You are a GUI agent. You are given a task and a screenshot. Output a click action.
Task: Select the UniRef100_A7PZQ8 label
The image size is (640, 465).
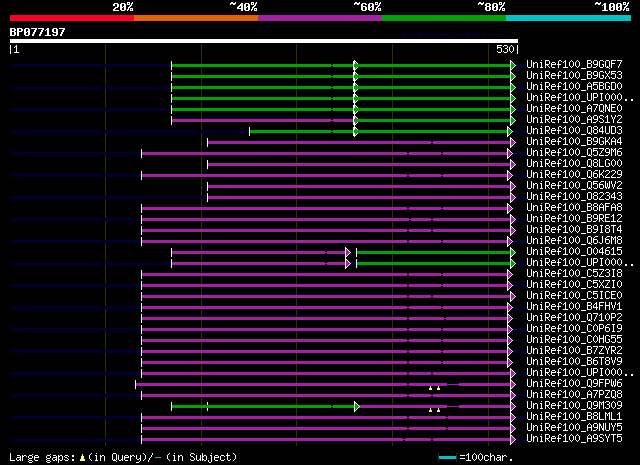coord(574,395)
